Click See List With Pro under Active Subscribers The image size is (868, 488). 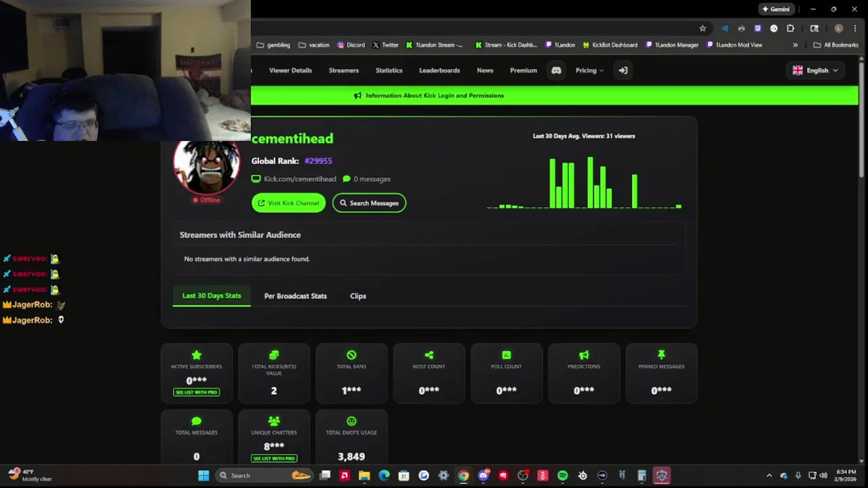click(x=196, y=392)
